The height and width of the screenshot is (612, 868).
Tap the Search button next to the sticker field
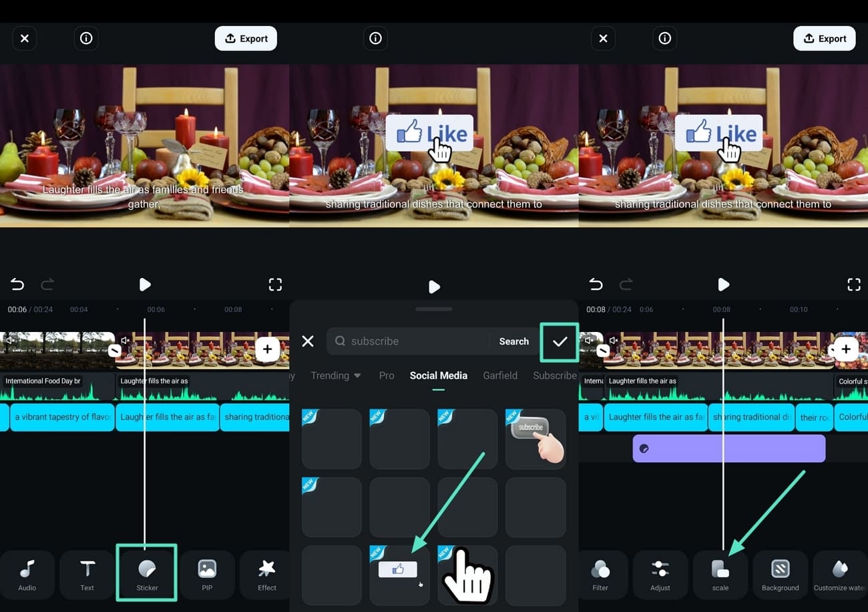(513, 341)
